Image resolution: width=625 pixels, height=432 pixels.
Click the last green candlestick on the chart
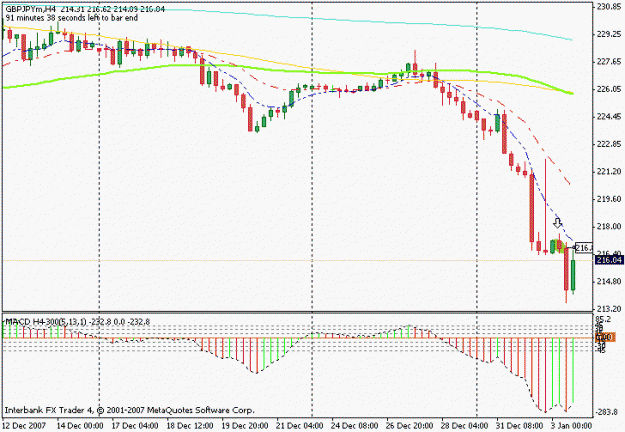[573, 275]
